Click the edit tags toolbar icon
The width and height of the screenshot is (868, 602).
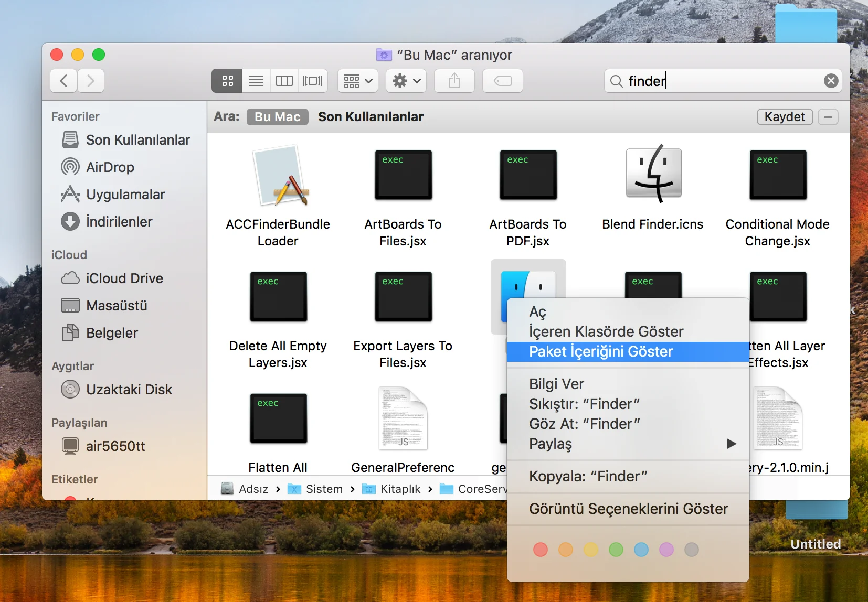point(502,81)
